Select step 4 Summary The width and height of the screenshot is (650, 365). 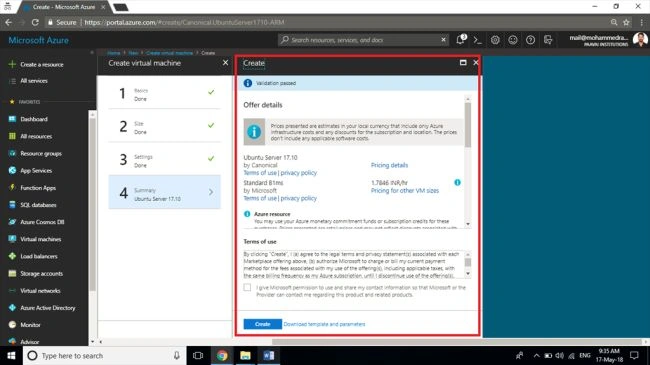tap(165, 192)
